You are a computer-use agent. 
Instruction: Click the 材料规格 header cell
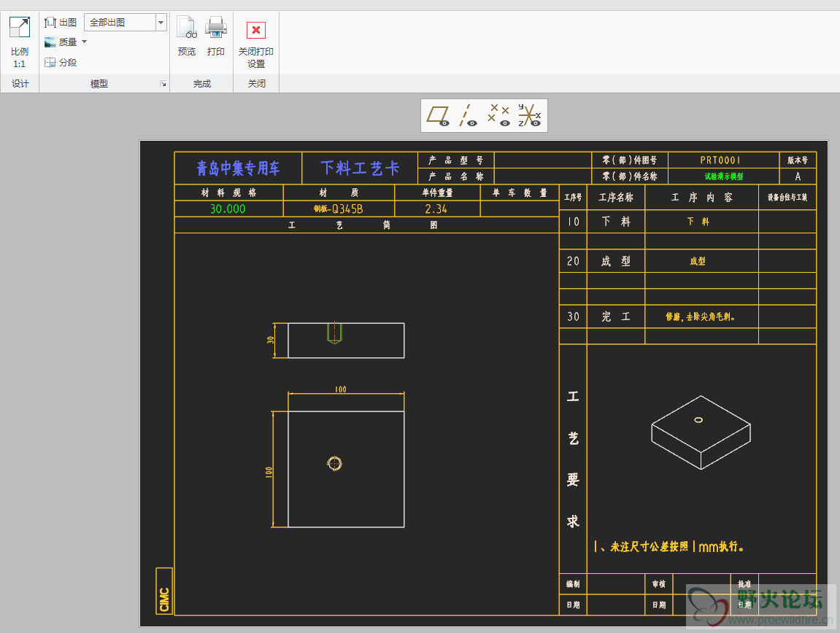[228, 193]
